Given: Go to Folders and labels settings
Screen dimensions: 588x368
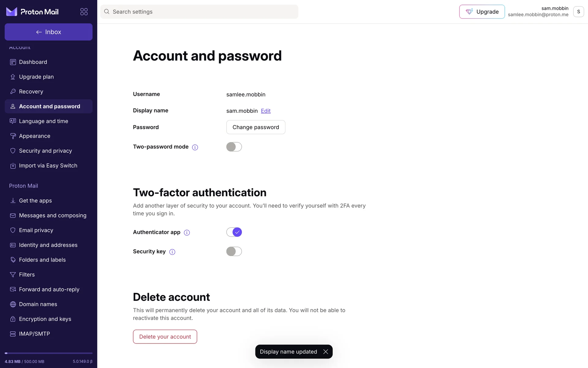Looking at the screenshot, I should (x=42, y=260).
